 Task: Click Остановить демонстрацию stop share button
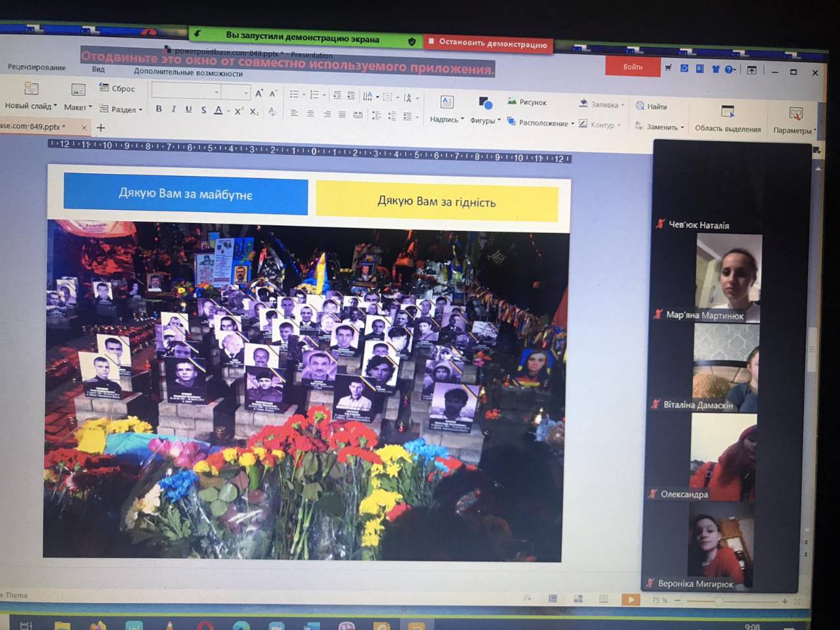(488, 43)
